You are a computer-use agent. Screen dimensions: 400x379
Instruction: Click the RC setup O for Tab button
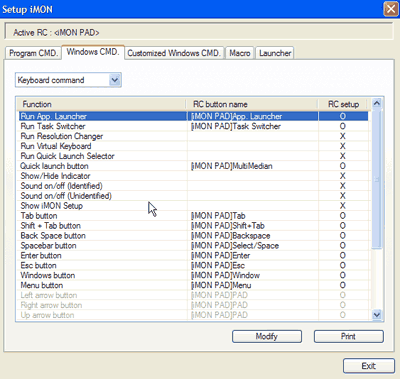coord(343,216)
